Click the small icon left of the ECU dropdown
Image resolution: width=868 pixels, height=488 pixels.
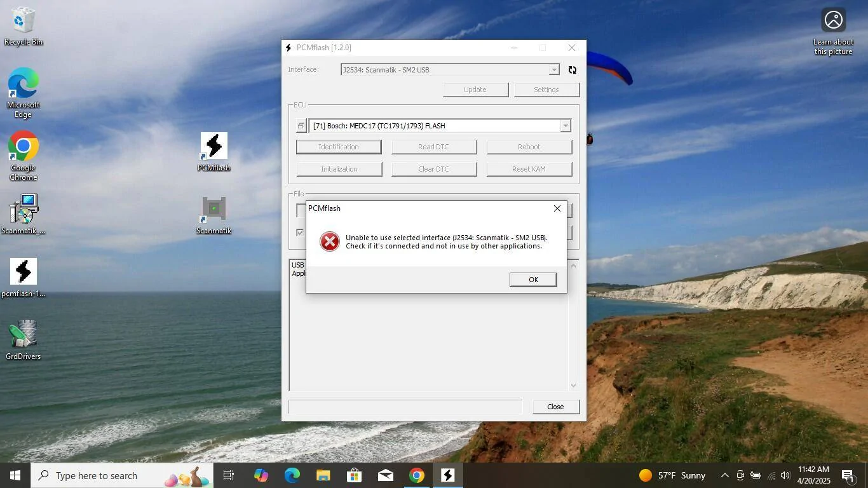pos(301,126)
